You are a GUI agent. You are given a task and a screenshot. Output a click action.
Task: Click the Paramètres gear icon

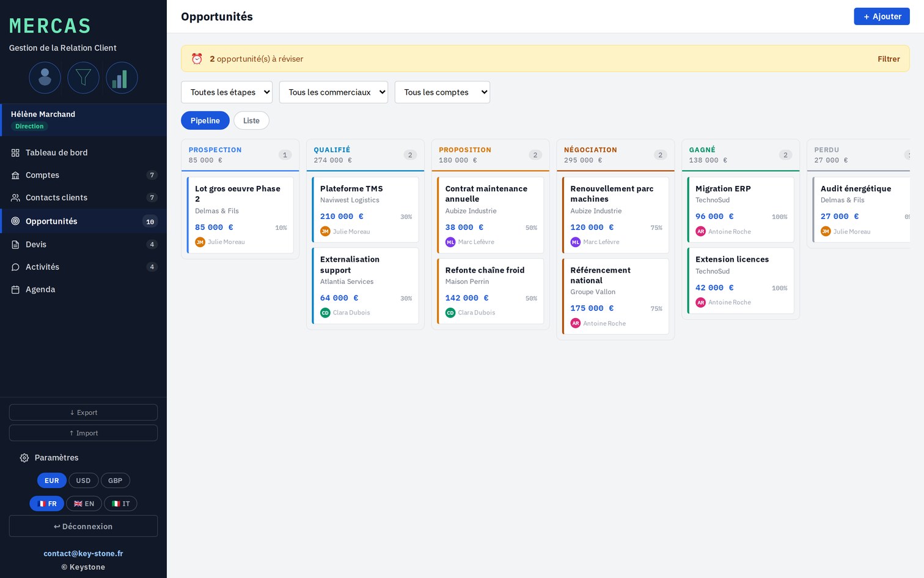pos(24,458)
